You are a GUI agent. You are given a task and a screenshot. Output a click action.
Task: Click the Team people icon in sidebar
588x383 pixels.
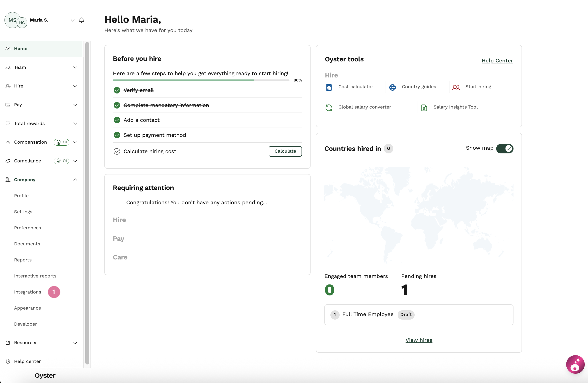(8, 67)
